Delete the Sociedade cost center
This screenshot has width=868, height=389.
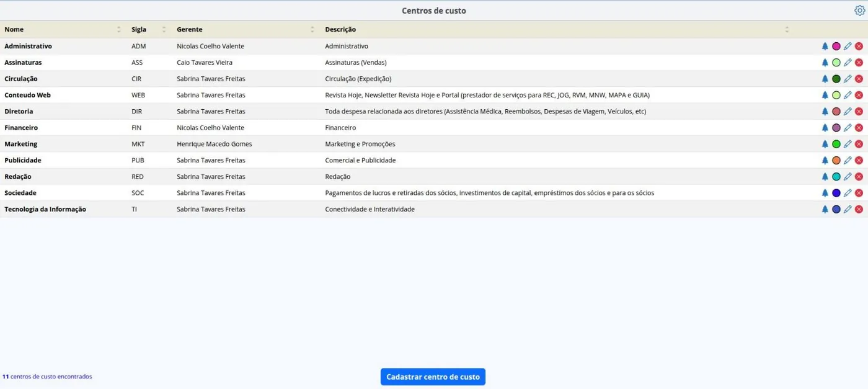click(x=859, y=193)
